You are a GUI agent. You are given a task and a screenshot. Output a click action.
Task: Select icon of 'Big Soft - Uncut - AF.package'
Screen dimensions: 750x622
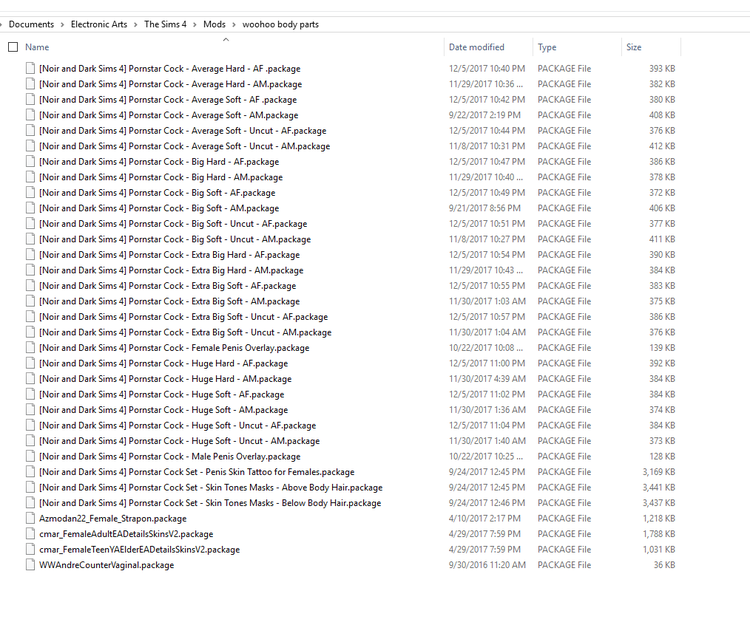pos(31,223)
